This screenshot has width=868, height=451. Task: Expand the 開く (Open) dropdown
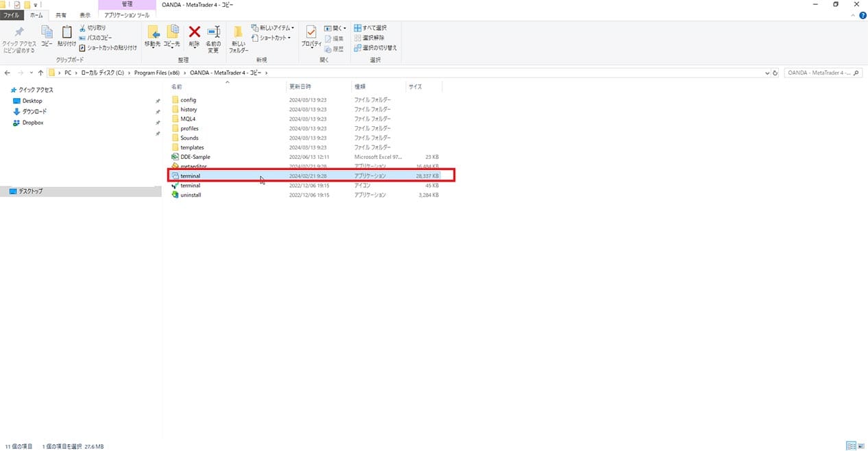(x=335, y=28)
